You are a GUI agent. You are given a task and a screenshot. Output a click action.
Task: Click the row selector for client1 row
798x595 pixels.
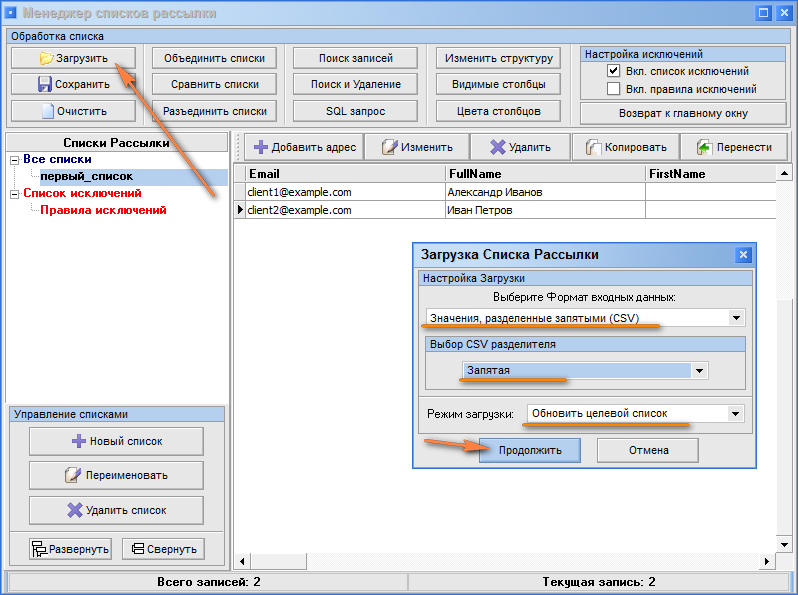pos(240,192)
